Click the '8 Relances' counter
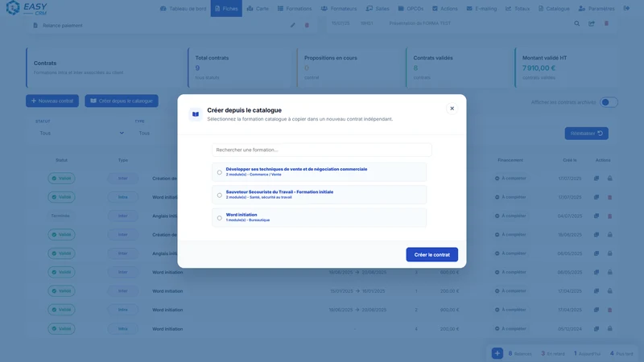This screenshot has height=362, width=644. [x=520, y=353]
